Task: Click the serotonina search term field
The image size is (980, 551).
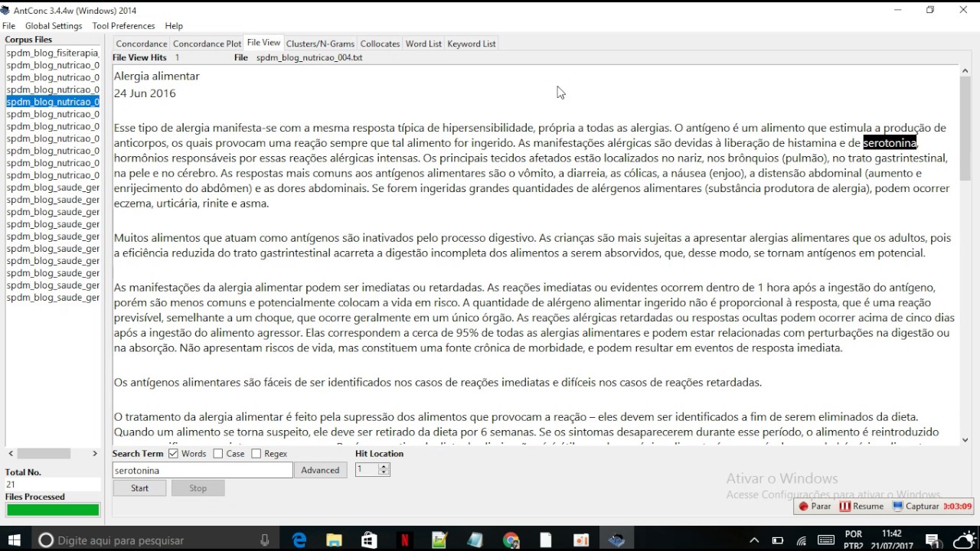Action: click(203, 471)
